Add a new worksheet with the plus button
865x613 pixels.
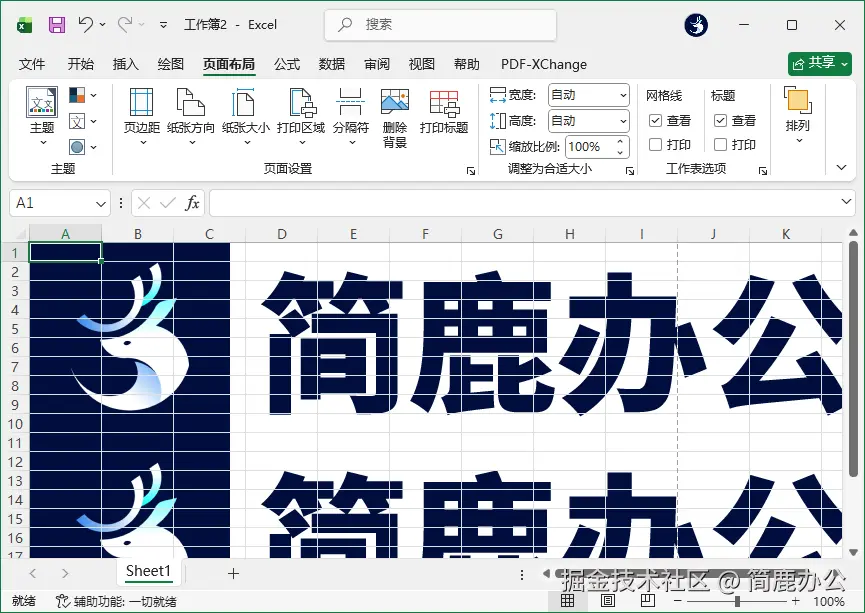tap(233, 572)
